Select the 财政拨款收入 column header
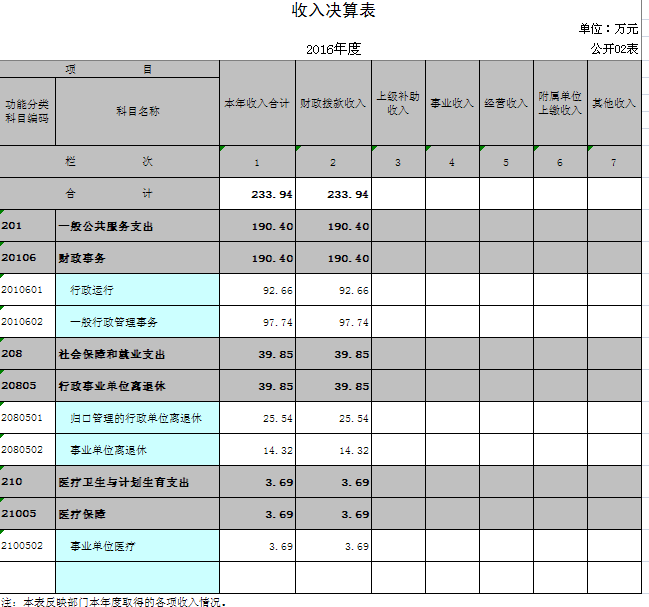Screen dimensions: 649x607 [x=333, y=103]
